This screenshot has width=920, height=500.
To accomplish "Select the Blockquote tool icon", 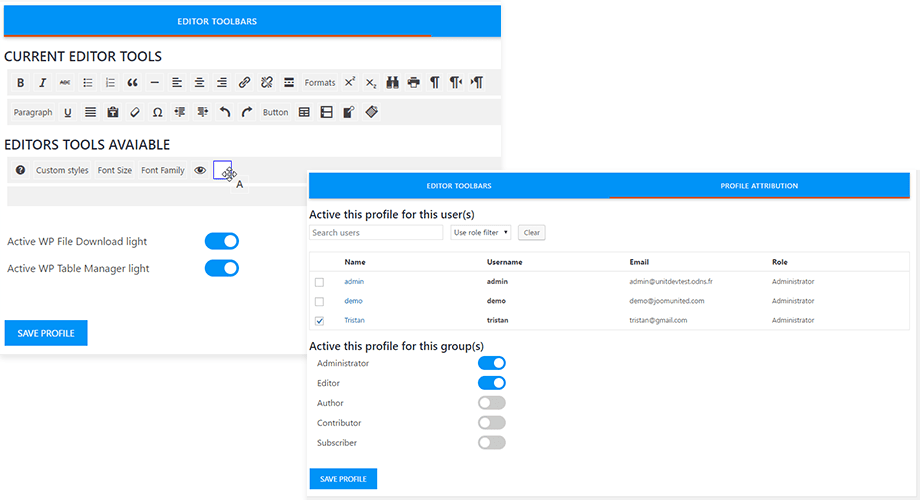I will click(x=132, y=83).
